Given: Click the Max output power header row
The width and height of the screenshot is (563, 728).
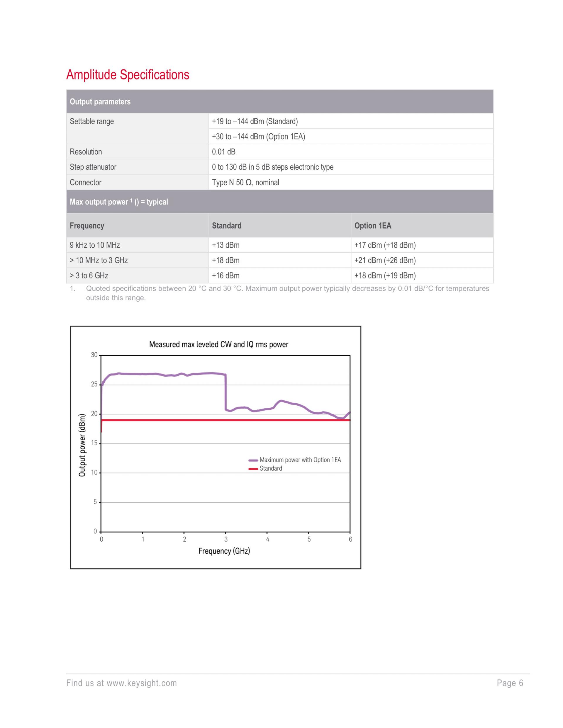Looking at the screenshot, I should pos(119,202).
